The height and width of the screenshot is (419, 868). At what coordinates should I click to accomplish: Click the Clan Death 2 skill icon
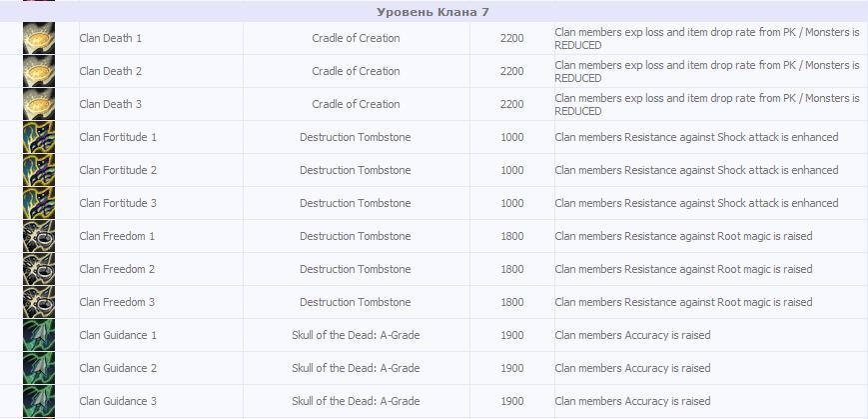[39, 71]
